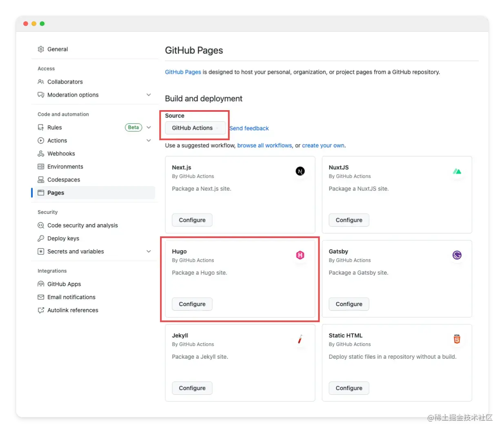Click the Moderation options comment icon
This screenshot has height=433, width=504.
click(41, 95)
